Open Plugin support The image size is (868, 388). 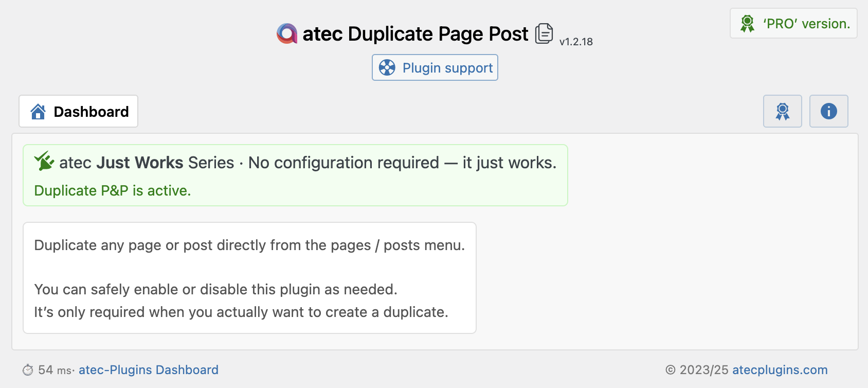[x=447, y=68]
